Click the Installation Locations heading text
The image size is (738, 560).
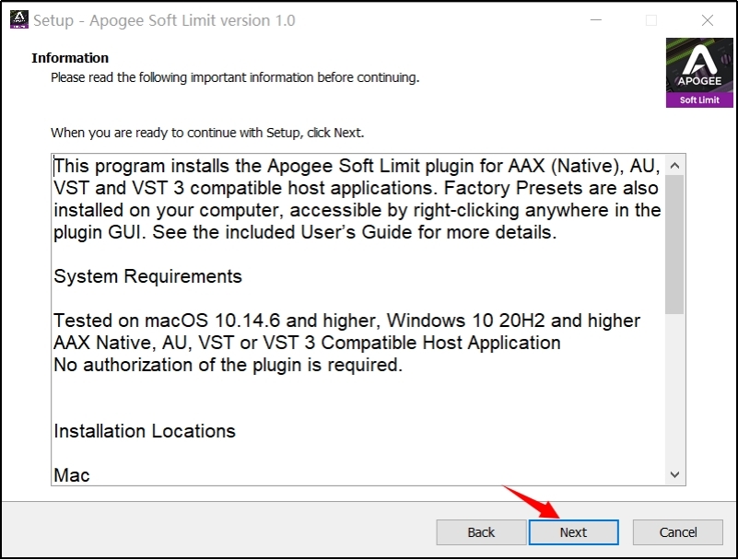pos(145,431)
